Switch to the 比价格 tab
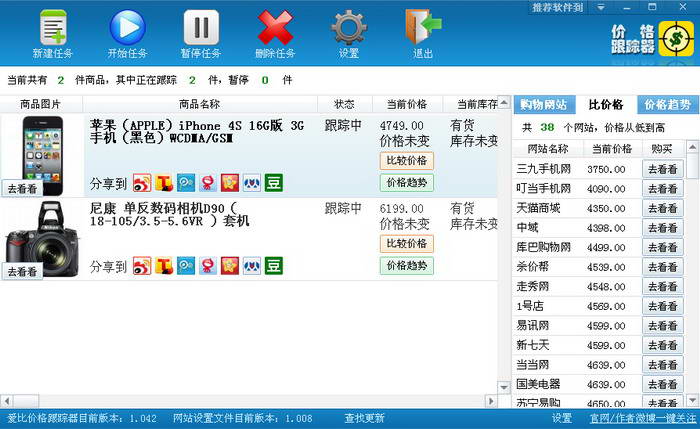The image size is (700, 429). coord(606,105)
